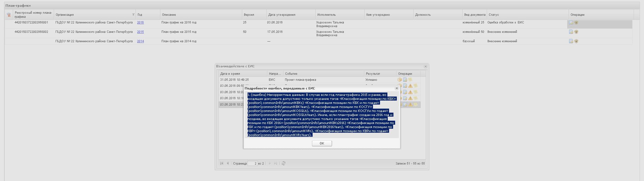The image size is (644, 181).
Task: Click warning icon in 03.06.2016 10:18 row
Action: pos(410,98)
